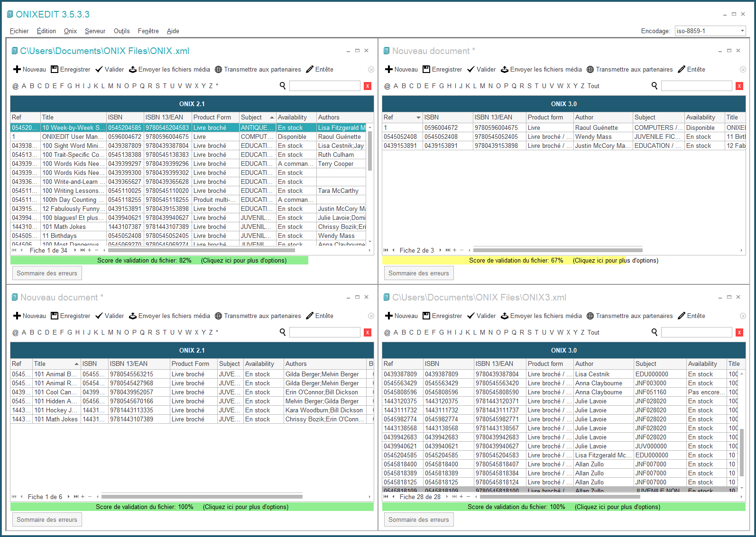
Task: Click Enregistrer save icon in ONIX3.xml window
Action: click(x=426, y=316)
